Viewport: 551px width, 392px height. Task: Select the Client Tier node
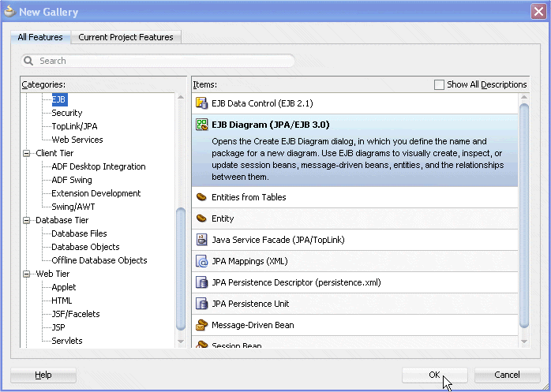[54, 153]
